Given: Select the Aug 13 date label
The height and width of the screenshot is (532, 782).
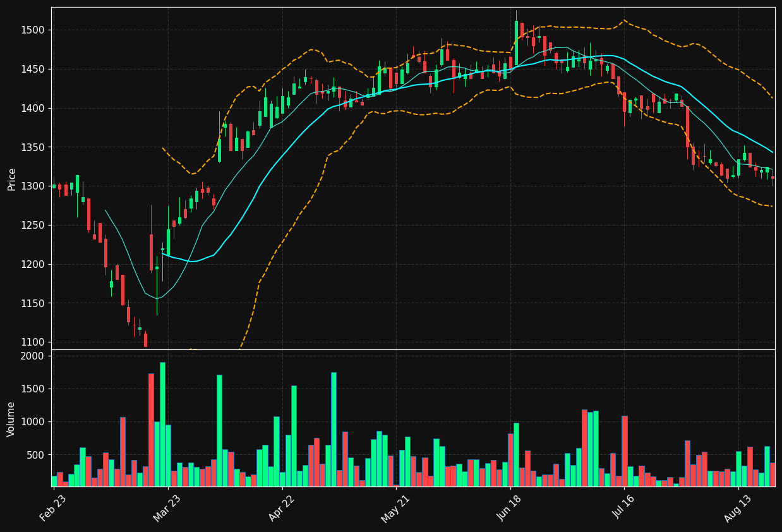Looking at the screenshot, I should coord(738,507).
